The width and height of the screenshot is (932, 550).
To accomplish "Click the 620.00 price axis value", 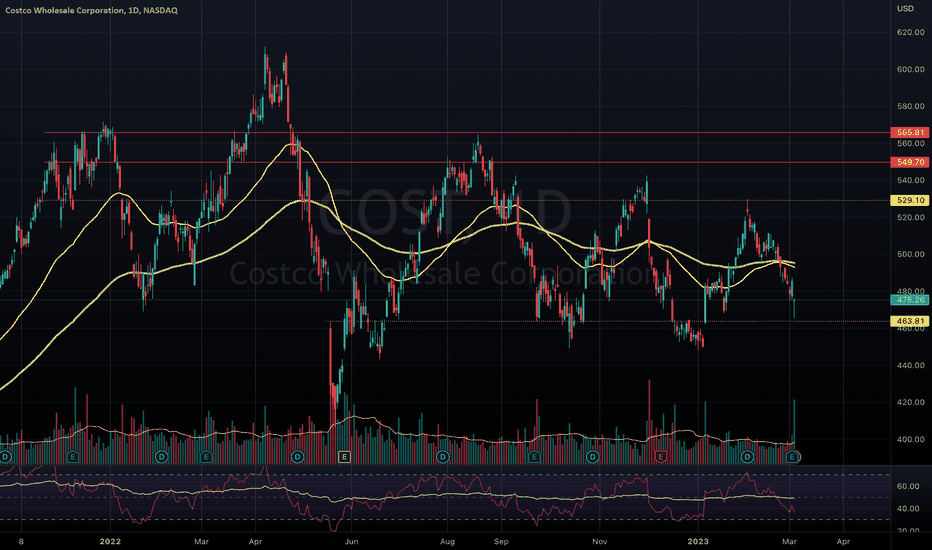I will (x=911, y=32).
